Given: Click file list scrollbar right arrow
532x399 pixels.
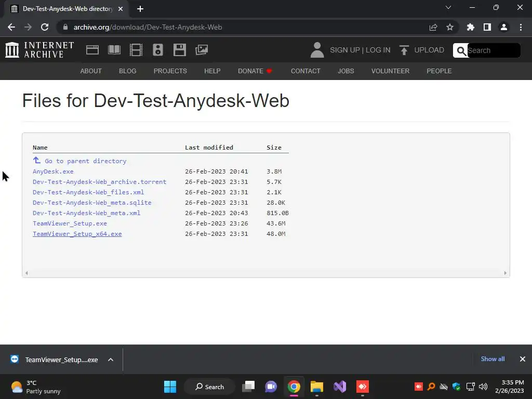Looking at the screenshot, I should coord(505,273).
